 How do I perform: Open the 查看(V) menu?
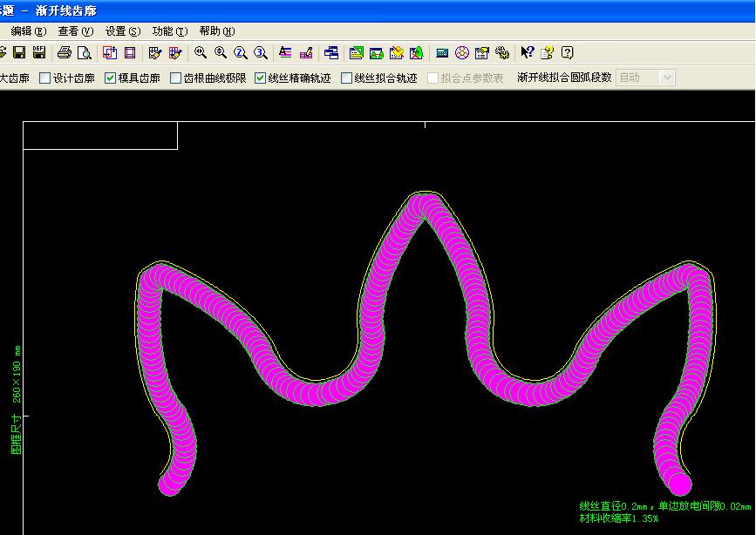(76, 31)
